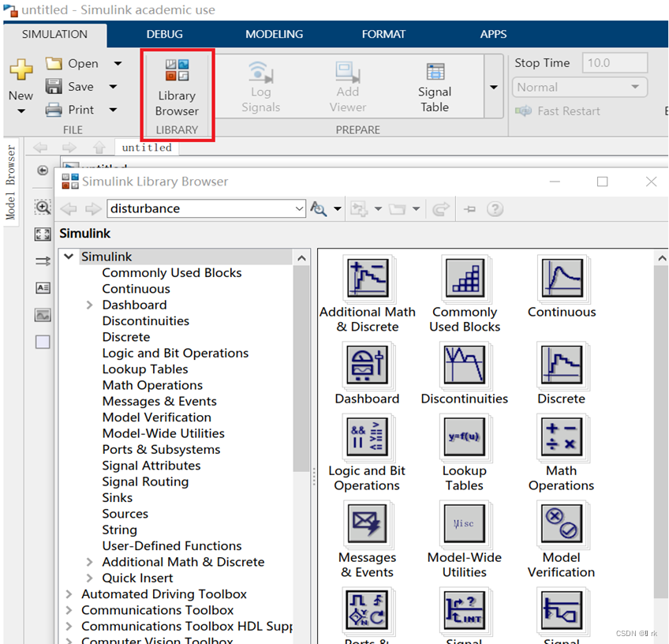669x644 pixels.
Task: Open the Signal Table tool
Action: [435, 88]
